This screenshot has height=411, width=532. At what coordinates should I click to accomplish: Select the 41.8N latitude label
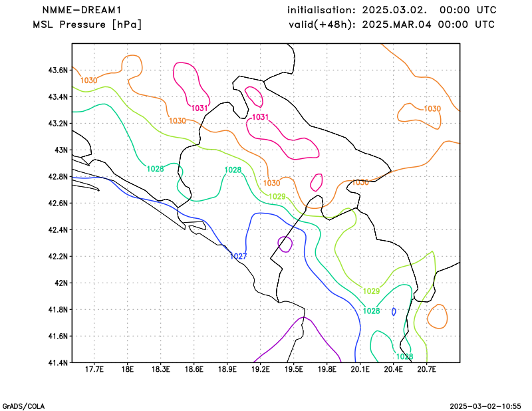[58, 309]
